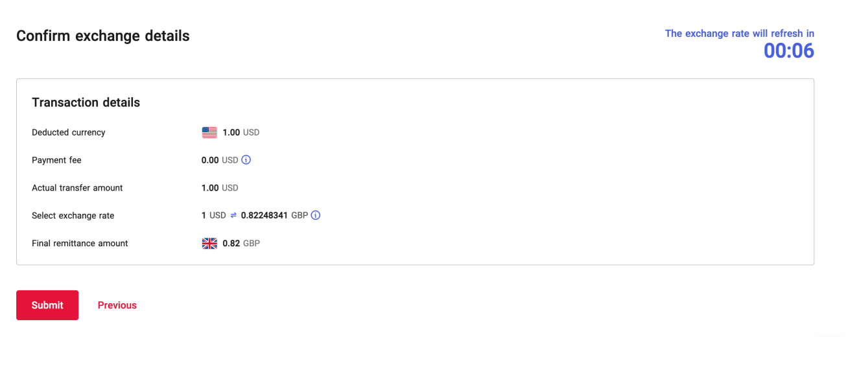The height and width of the screenshot is (383, 868).
Task: Click the Final remittance amount label
Action: (80, 244)
